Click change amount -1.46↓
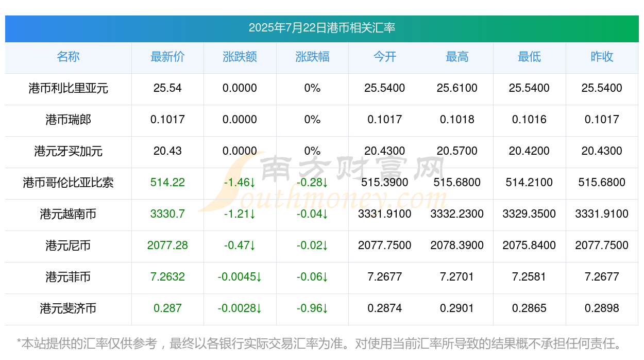The height and width of the screenshot is (360, 644). point(240,183)
